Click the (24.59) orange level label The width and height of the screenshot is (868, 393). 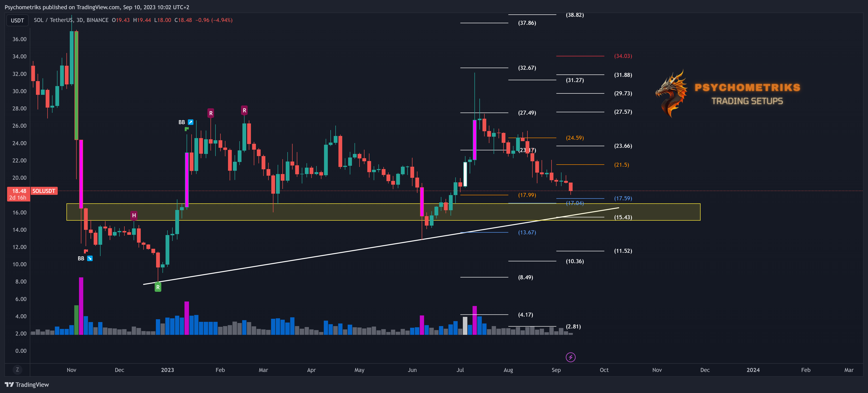coord(574,138)
